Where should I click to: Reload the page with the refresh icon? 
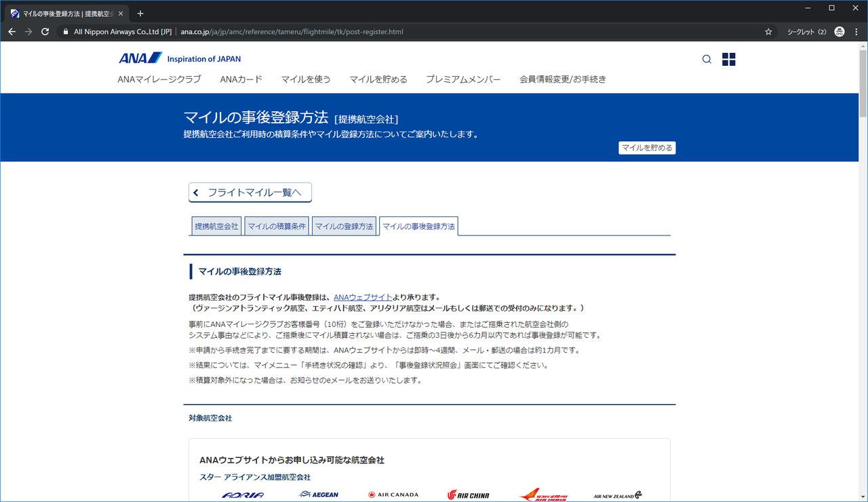pyautogui.click(x=45, y=31)
